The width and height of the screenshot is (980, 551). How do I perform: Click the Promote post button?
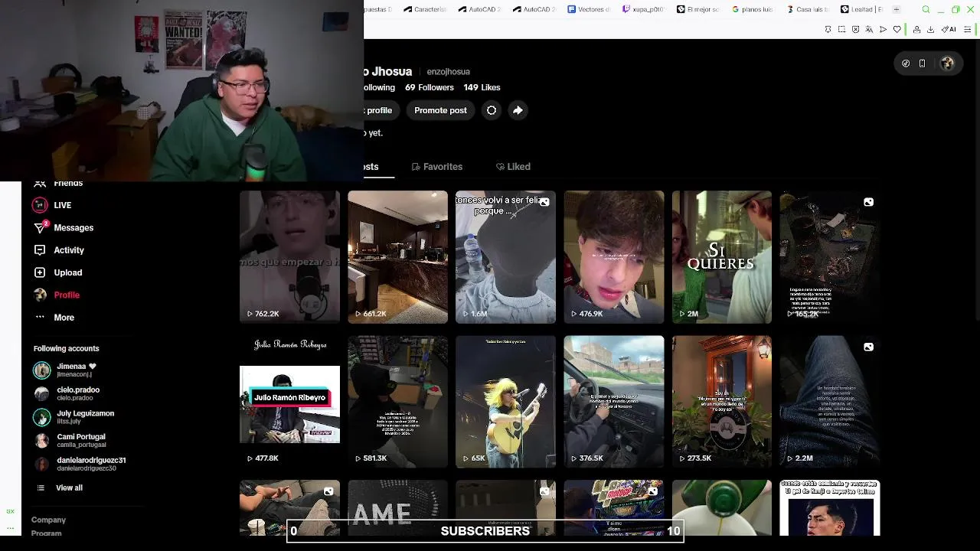(440, 110)
